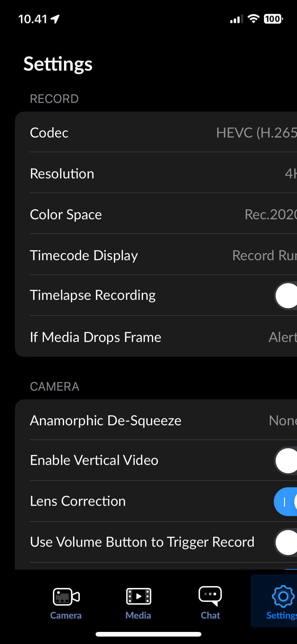Tap the home indicator bar
This screenshot has height=644, width=297.
tap(148, 634)
